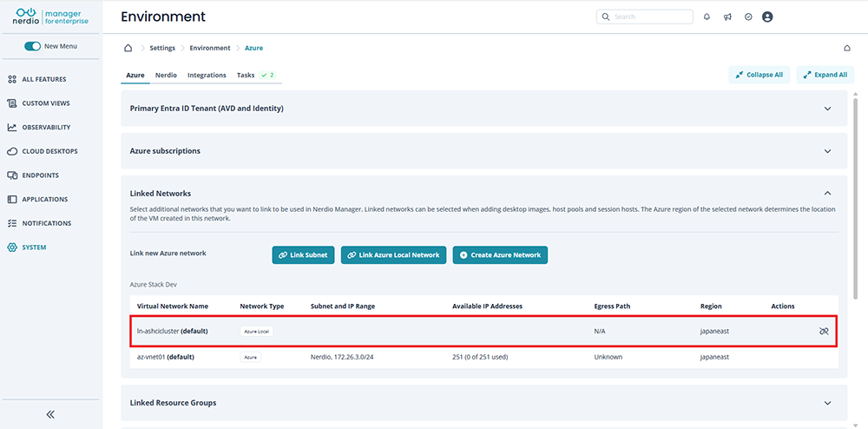Click the N/A egress path cell
Image resolution: width=868 pixels, height=429 pixels.
[601, 331]
